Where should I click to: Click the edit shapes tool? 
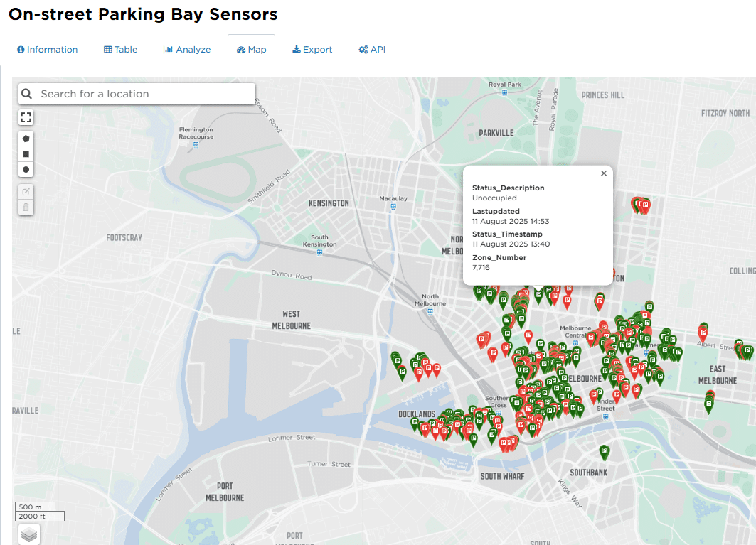coord(26,192)
